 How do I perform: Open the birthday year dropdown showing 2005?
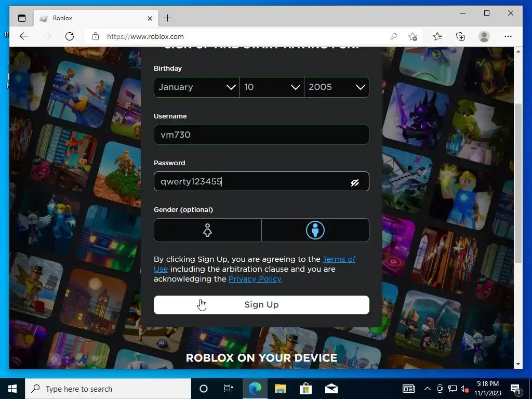337,87
